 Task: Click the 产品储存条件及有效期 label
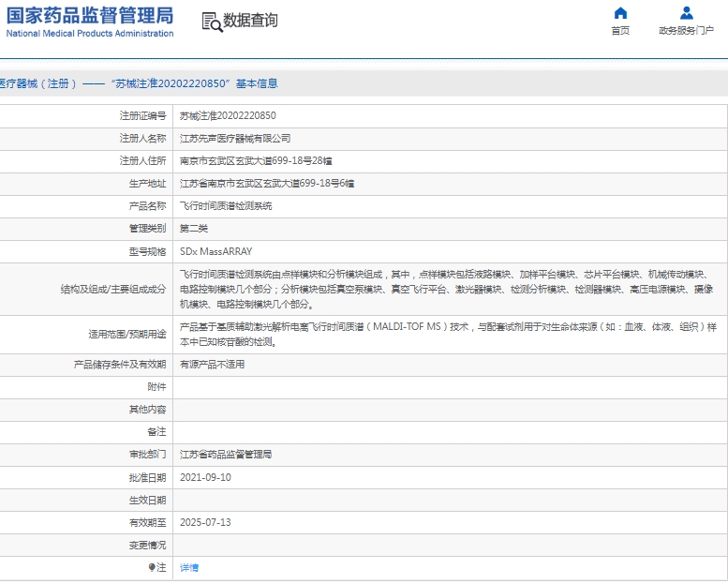click(x=120, y=365)
